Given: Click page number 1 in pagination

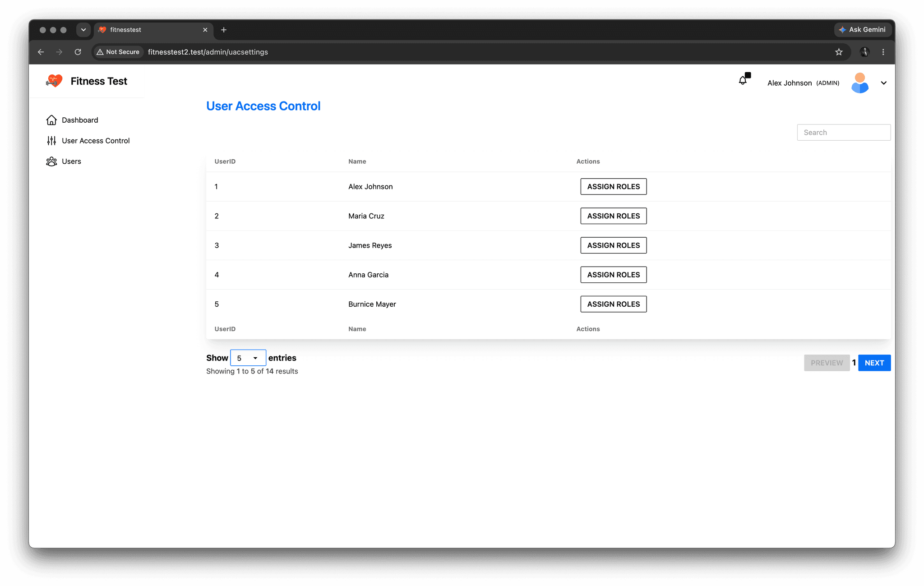Looking at the screenshot, I should [x=854, y=363].
